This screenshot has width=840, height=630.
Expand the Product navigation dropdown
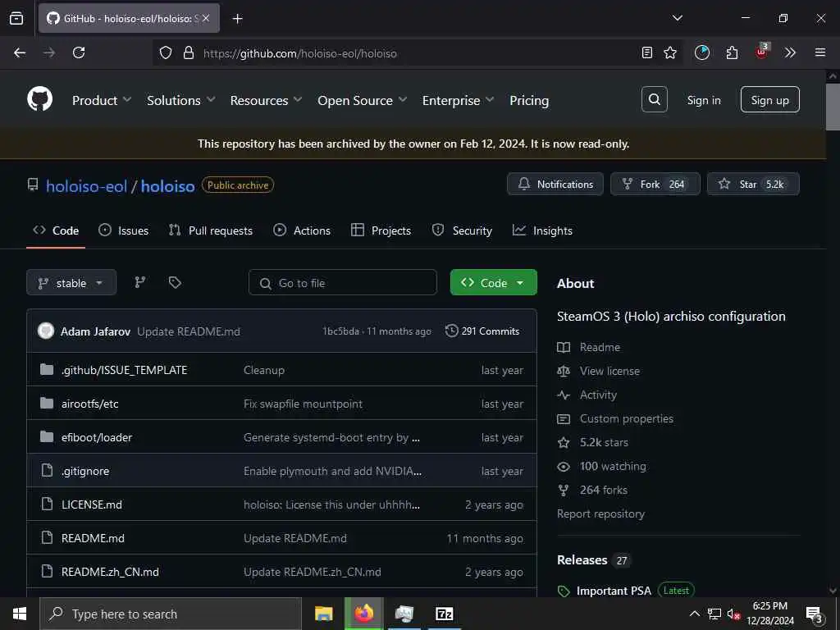pyautogui.click(x=102, y=100)
